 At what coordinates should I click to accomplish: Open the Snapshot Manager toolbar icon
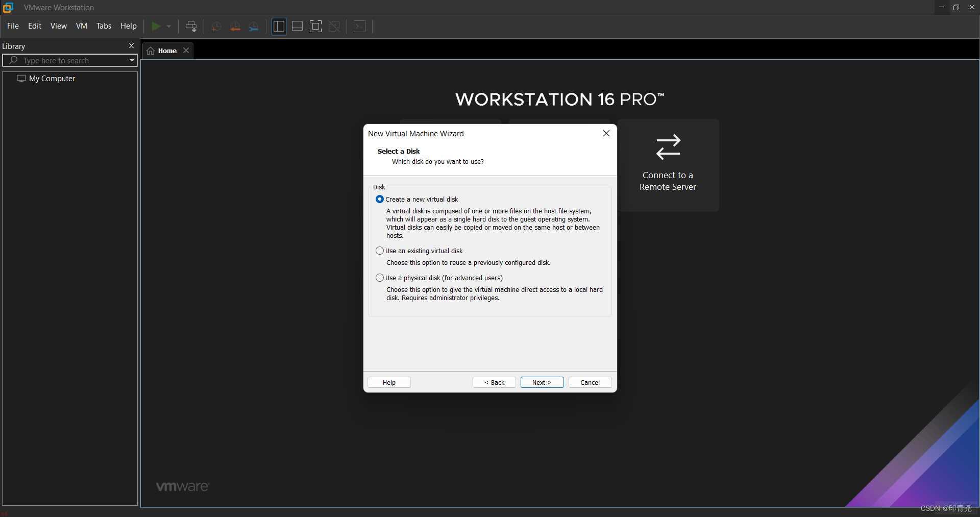tap(254, 27)
